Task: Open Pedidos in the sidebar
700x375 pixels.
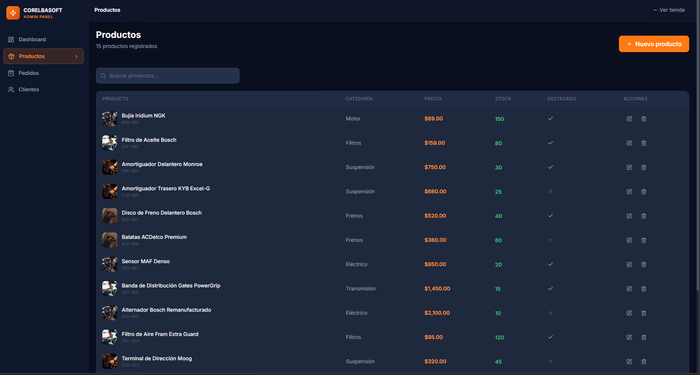Action: pos(43,73)
